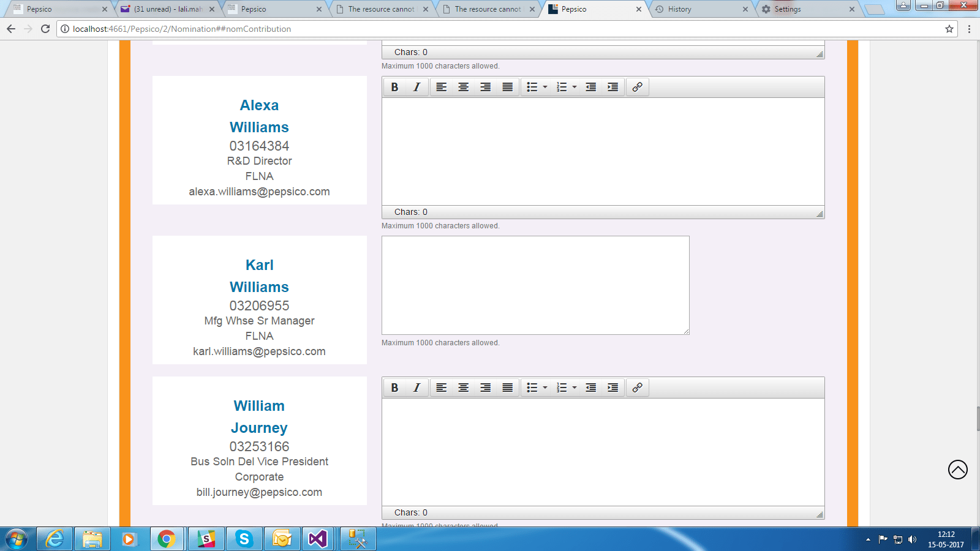This screenshot has height=551, width=980.
Task: Increase indent in Alexa Williams' editor
Action: 613,87
